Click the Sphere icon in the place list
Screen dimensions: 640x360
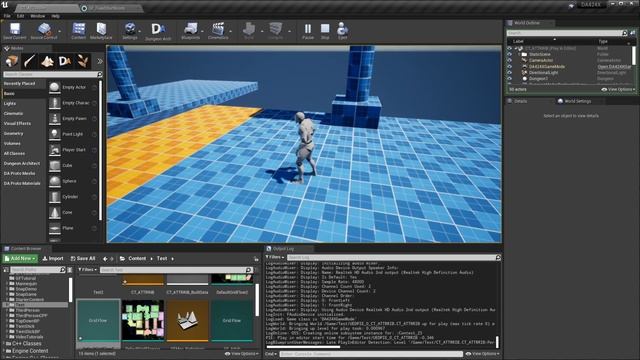(54, 181)
